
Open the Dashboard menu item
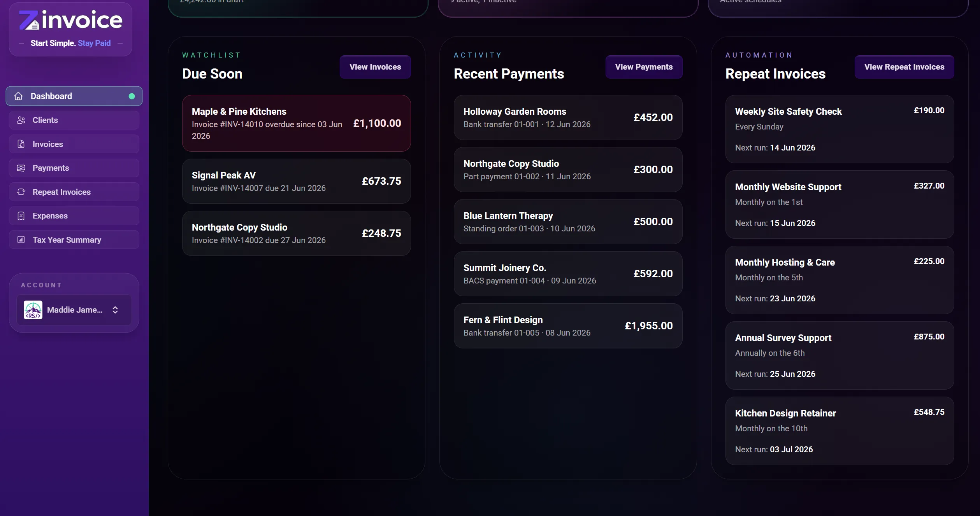74,96
